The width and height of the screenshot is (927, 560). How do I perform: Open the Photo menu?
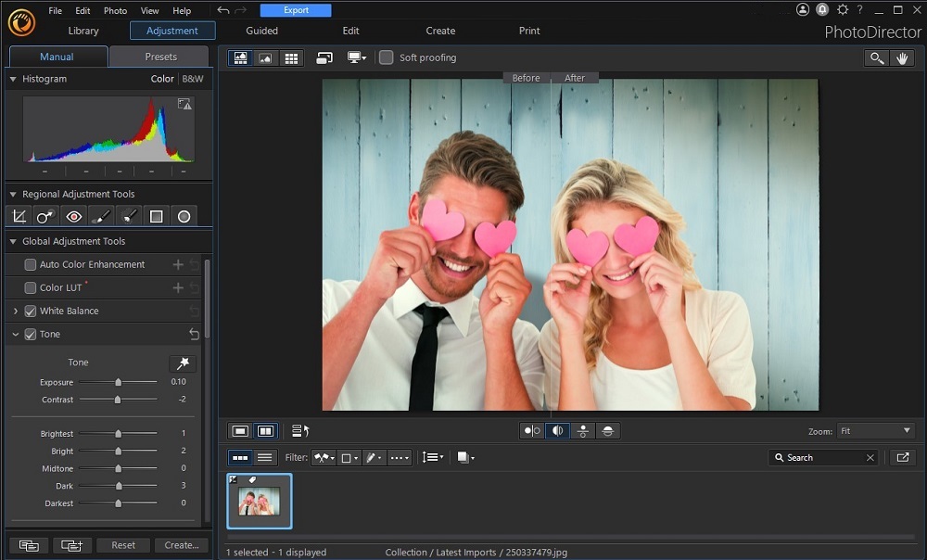tap(115, 10)
